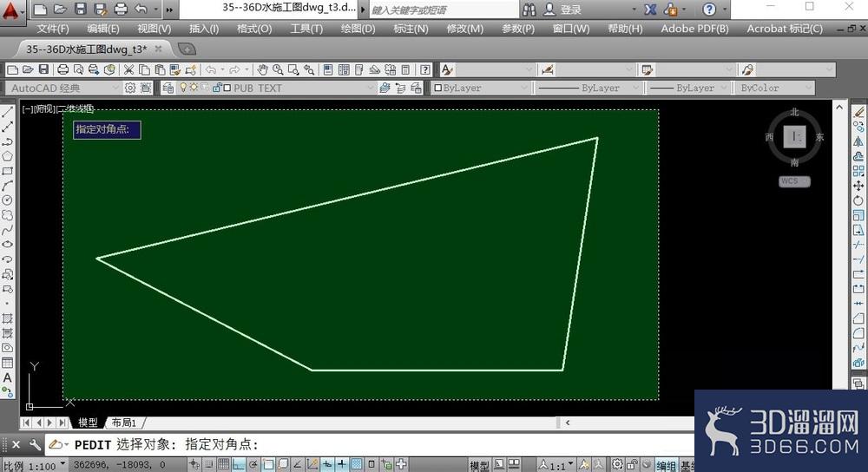This screenshot has height=472, width=868.
Task: Click the Plot printer icon in the standard toolbar
Action: (63, 69)
